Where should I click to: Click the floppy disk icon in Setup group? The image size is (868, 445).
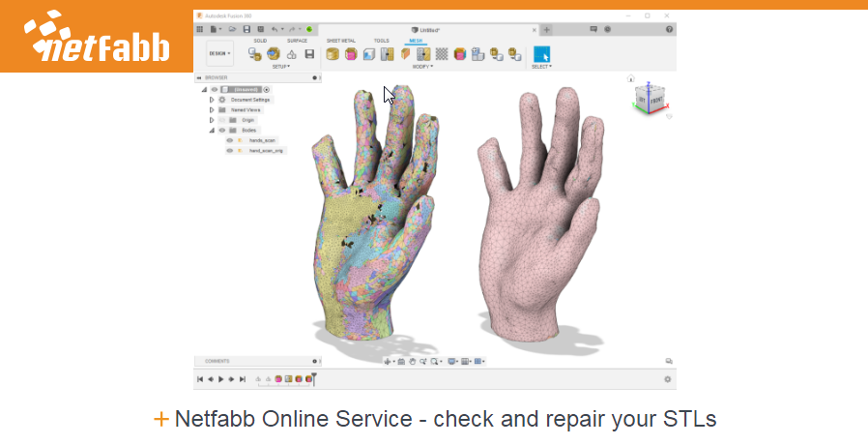click(x=309, y=54)
